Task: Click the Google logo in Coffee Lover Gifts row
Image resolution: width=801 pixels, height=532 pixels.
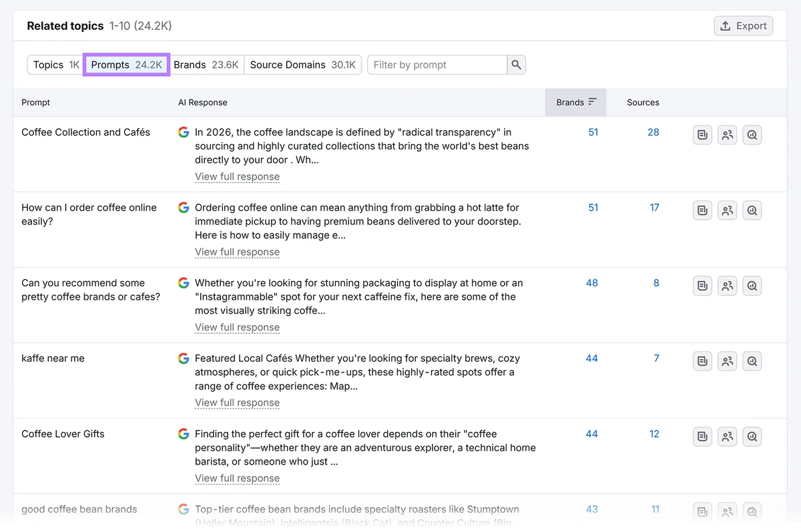Action: (x=184, y=434)
